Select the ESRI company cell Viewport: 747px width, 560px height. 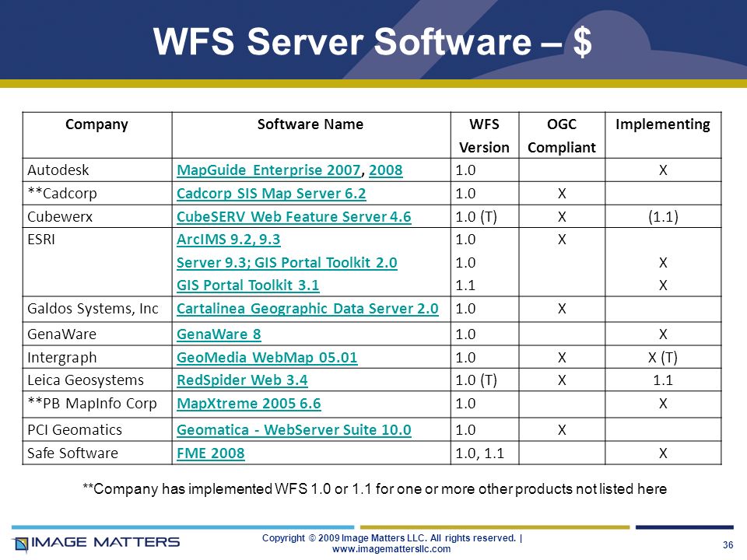(96, 262)
